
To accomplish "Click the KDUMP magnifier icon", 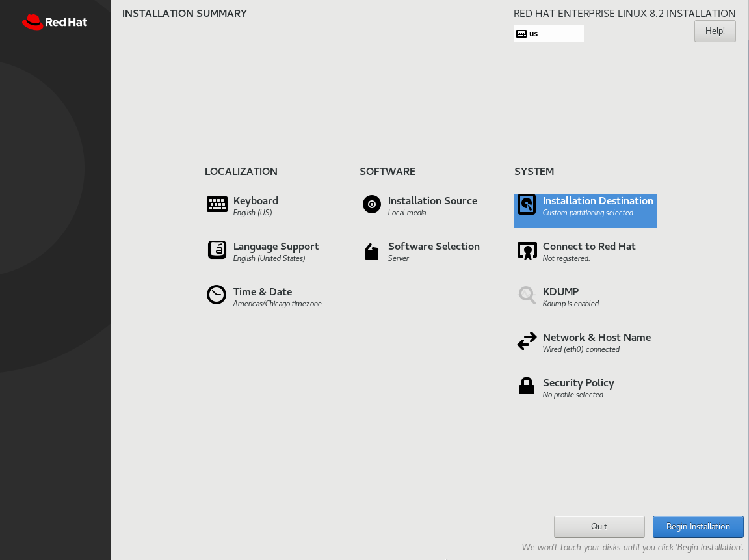I will tap(527, 295).
